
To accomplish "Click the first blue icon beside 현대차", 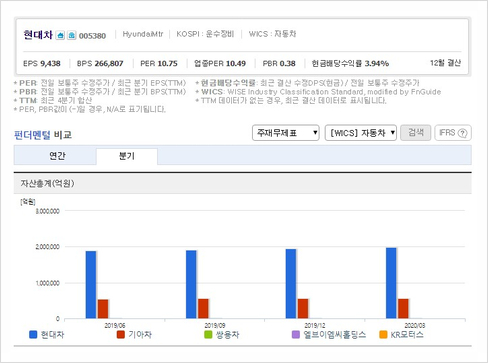I will (x=60, y=35).
